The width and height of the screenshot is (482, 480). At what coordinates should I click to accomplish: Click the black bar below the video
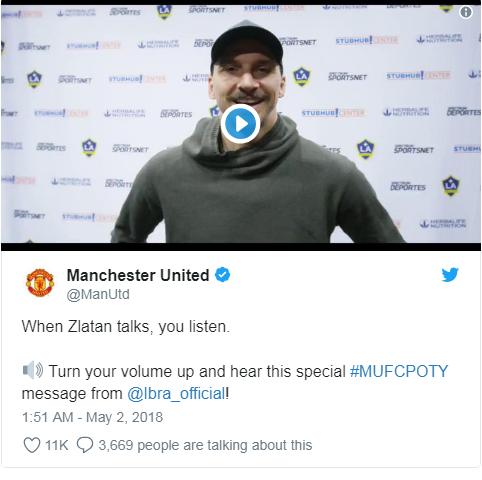[241, 247]
